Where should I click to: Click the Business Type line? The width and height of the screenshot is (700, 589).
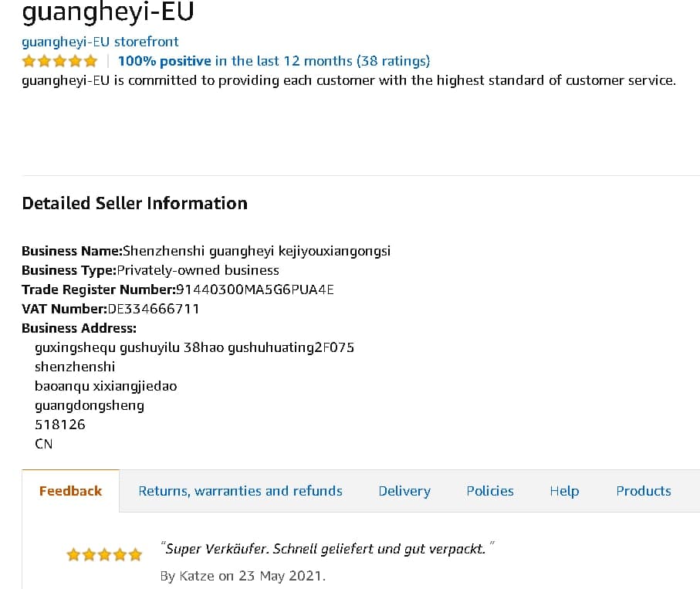pos(150,270)
